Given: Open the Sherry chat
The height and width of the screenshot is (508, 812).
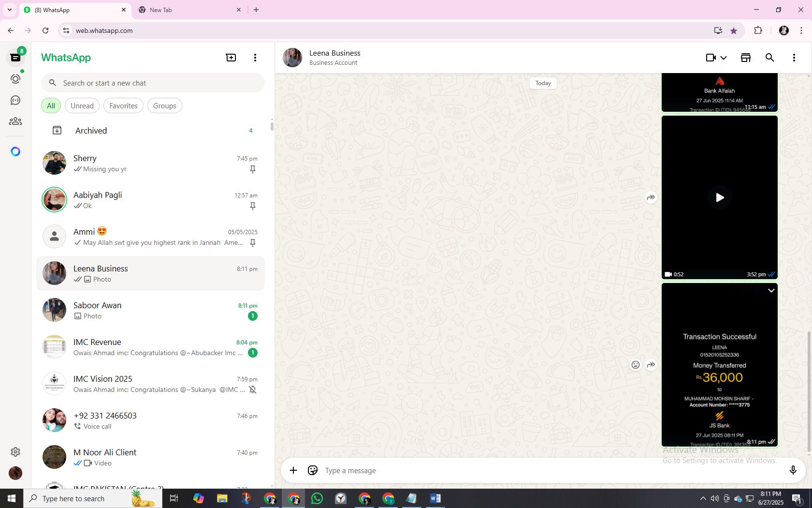Looking at the screenshot, I should point(151,164).
